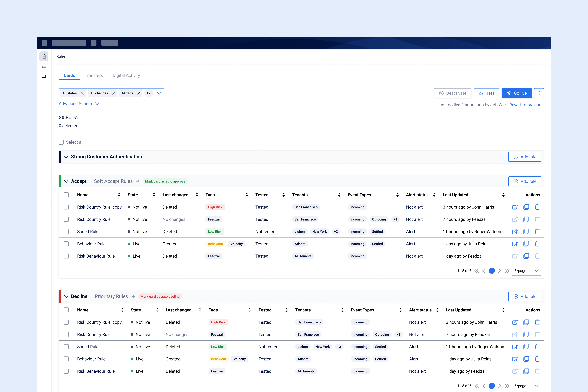Edit Behaviour Rule in Accept table
The height and width of the screenshot is (392, 588).
(x=515, y=244)
